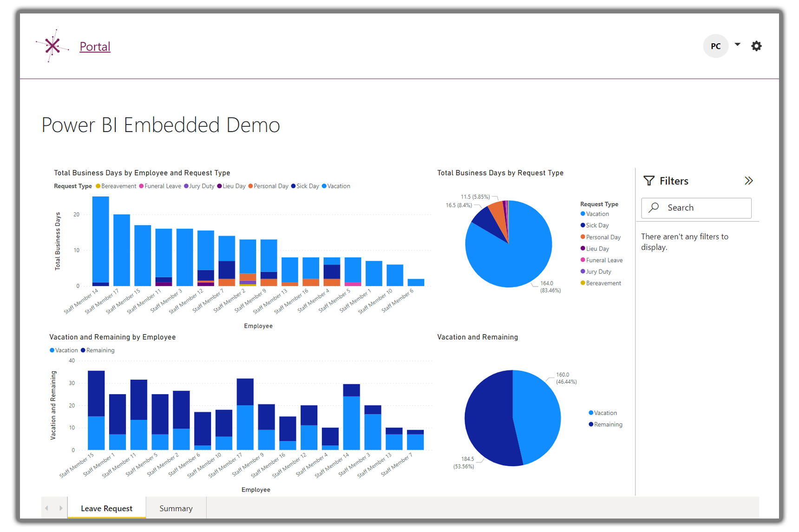Click the 164.0 (83.46%) pie data label
Screen dimensions: 799x532
550,287
